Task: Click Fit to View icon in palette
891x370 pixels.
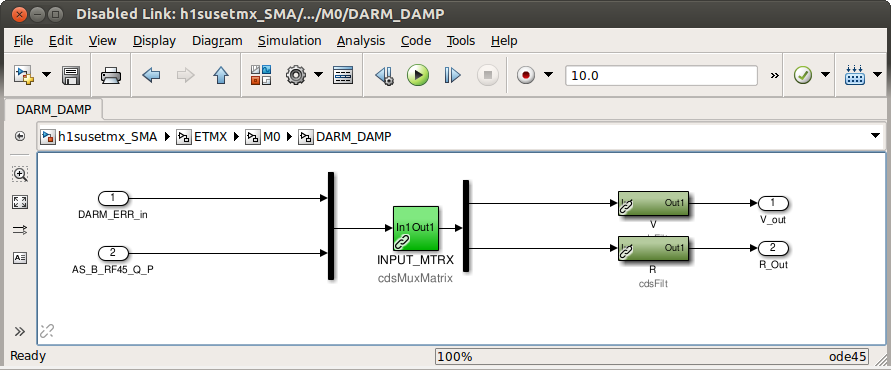Action: point(20,202)
